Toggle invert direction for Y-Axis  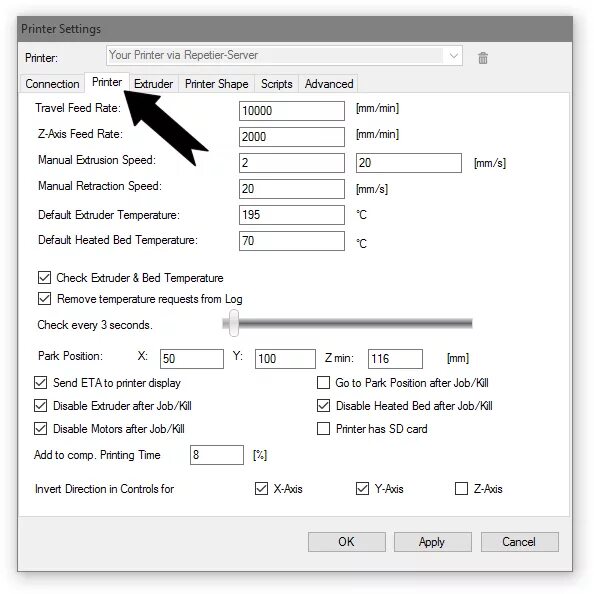pyautogui.click(x=362, y=489)
